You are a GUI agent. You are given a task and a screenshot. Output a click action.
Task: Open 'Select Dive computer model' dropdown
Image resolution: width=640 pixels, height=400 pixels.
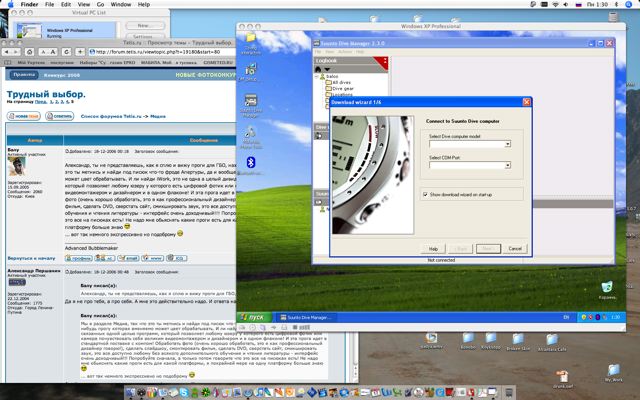point(508,144)
